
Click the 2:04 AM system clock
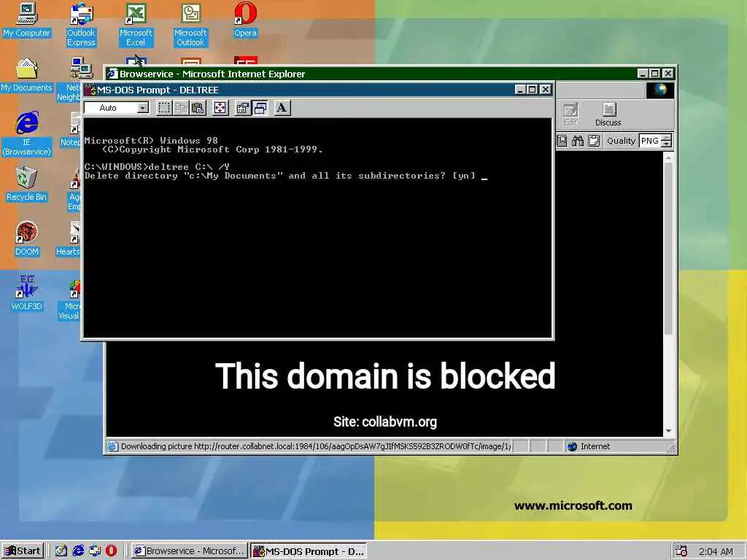pyautogui.click(x=716, y=551)
